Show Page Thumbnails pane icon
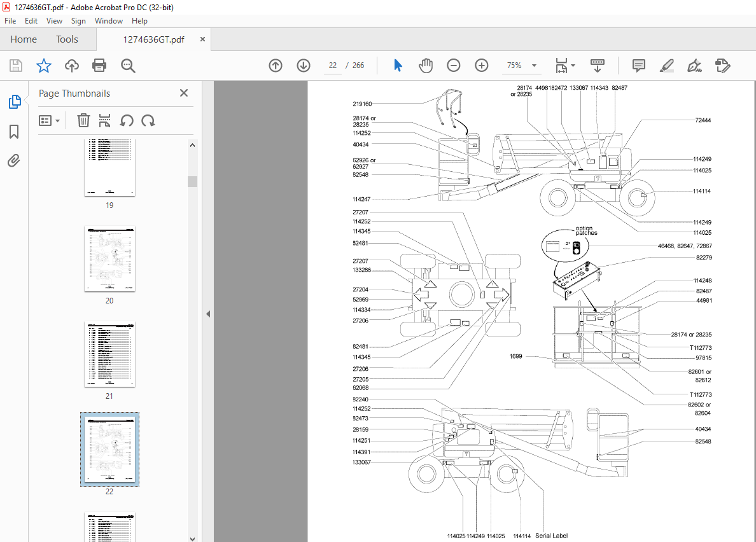Image resolution: width=756 pixels, height=542 pixels. tap(15, 102)
